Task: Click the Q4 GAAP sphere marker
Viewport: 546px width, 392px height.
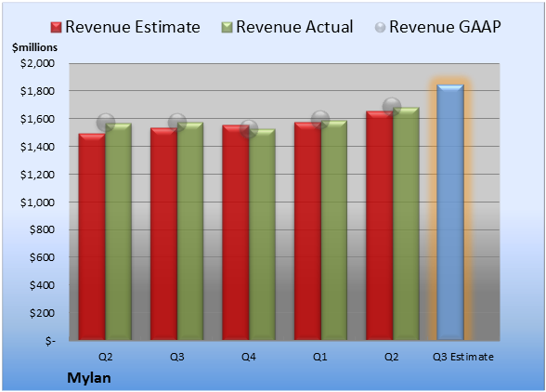Action: (249, 129)
